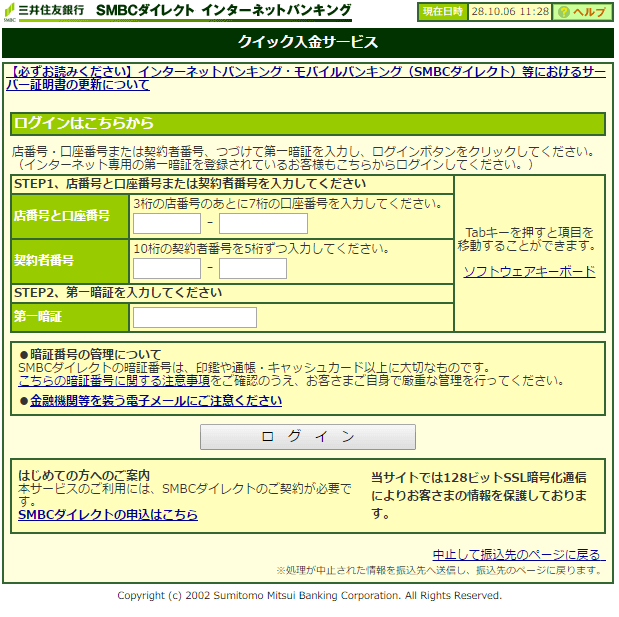Click the Tabキー hint text
Screen dimensions: 619x617
point(528,239)
